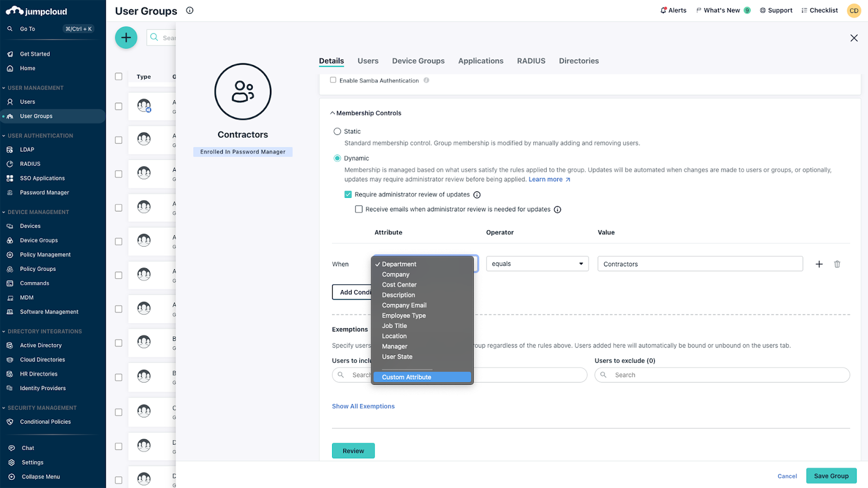Image resolution: width=868 pixels, height=488 pixels.
Task: Enable Samba Authentication checkbox
Action: [333, 80]
